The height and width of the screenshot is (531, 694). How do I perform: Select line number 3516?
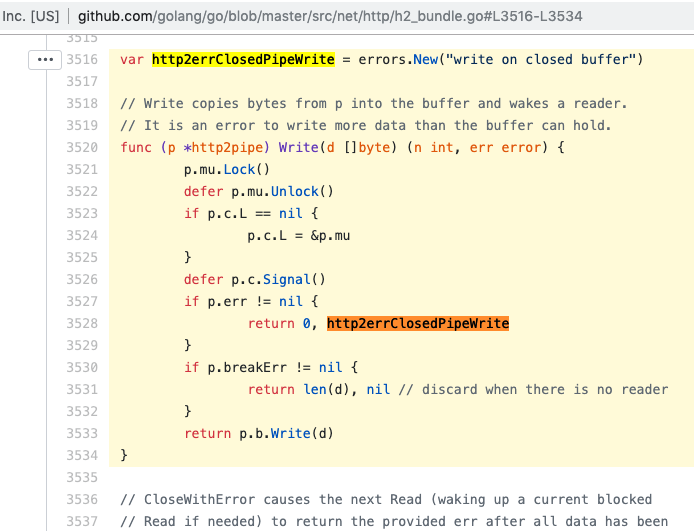point(82,59)
